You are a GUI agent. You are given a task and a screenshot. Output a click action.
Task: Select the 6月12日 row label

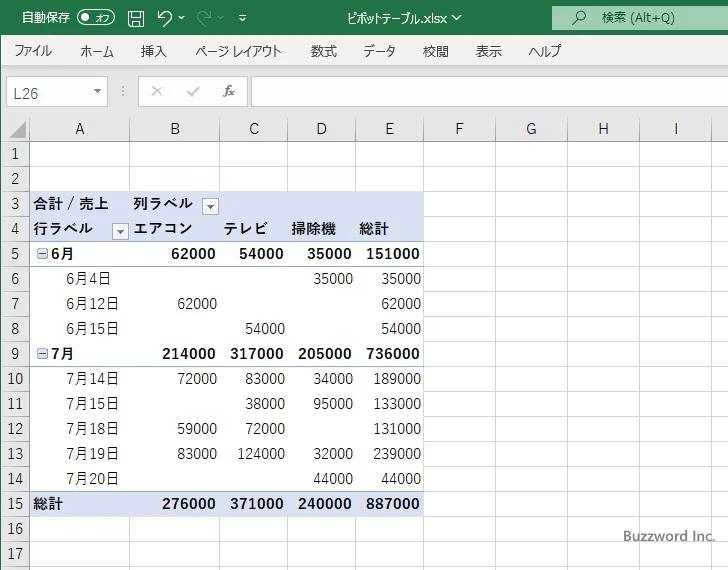tap(80, 304)
